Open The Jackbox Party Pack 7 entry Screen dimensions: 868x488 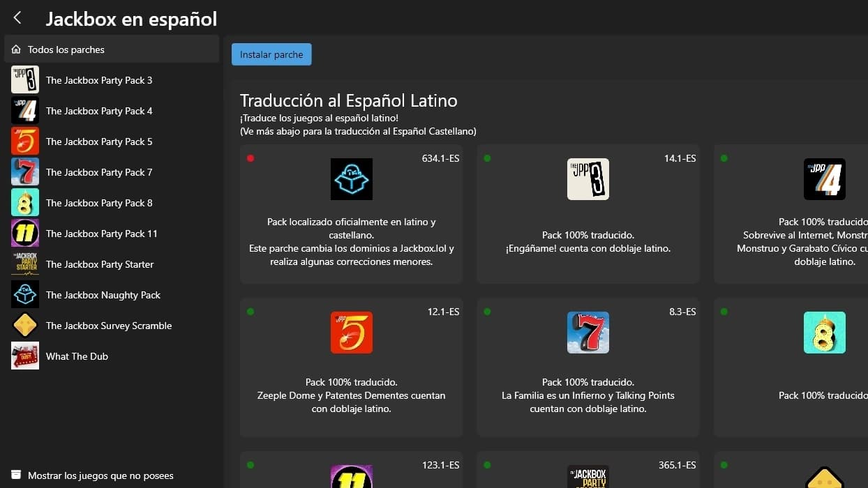112,171
